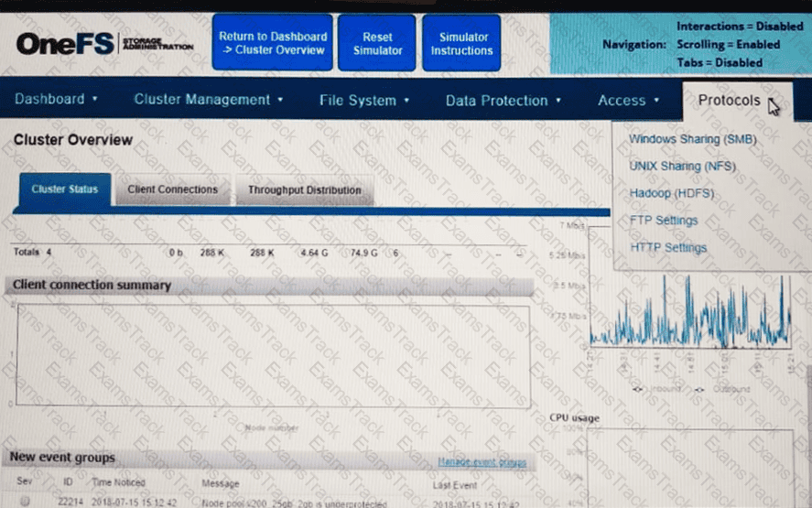Select FTP Settings in the Protocols menu

pos(664,221)
